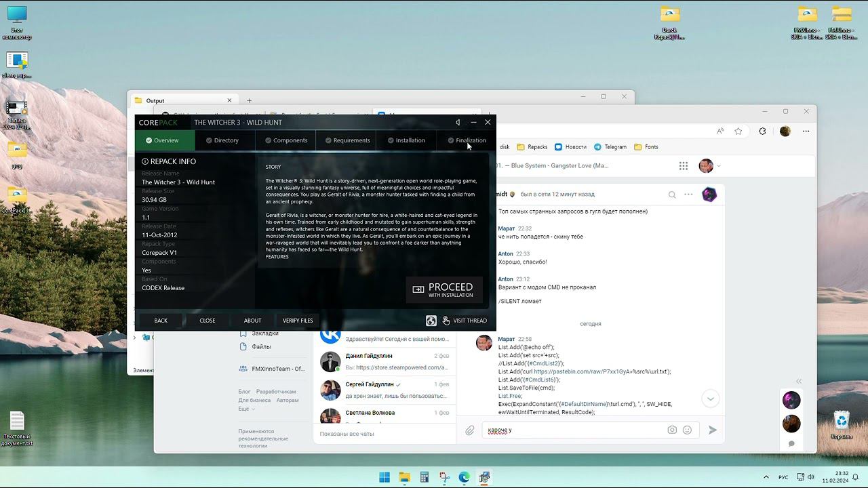This screenshot has height=488, width=868.
Task: Open Recycle Bin desktop icon
Action: point(842,425)
